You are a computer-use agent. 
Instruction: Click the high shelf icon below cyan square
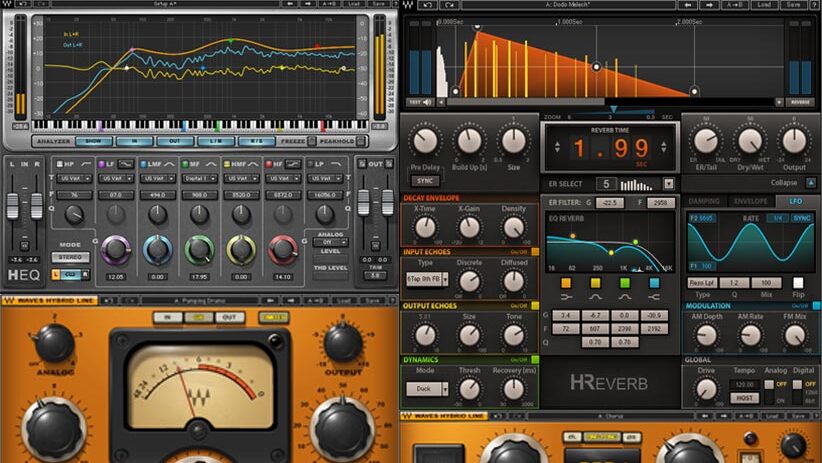(x=654, y=297)
